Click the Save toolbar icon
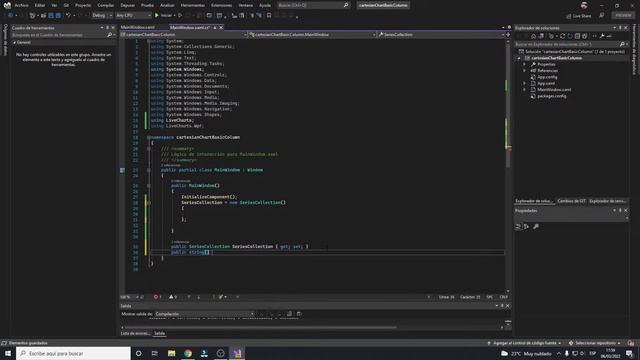This screenshot has width=640, height=360. point(51,16)
